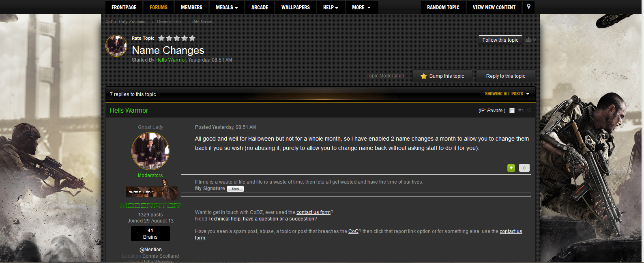Open Technical help, question or suggestion link

click(261, 219)
